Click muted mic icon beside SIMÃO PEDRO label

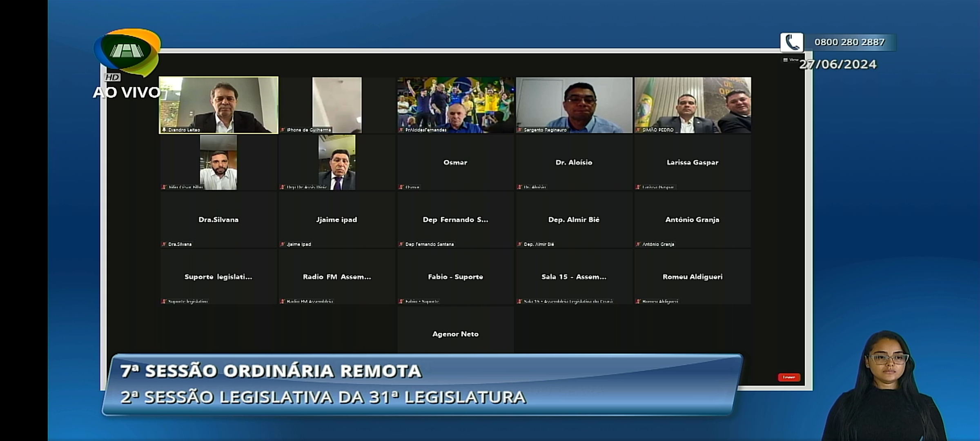pos(638,130)
